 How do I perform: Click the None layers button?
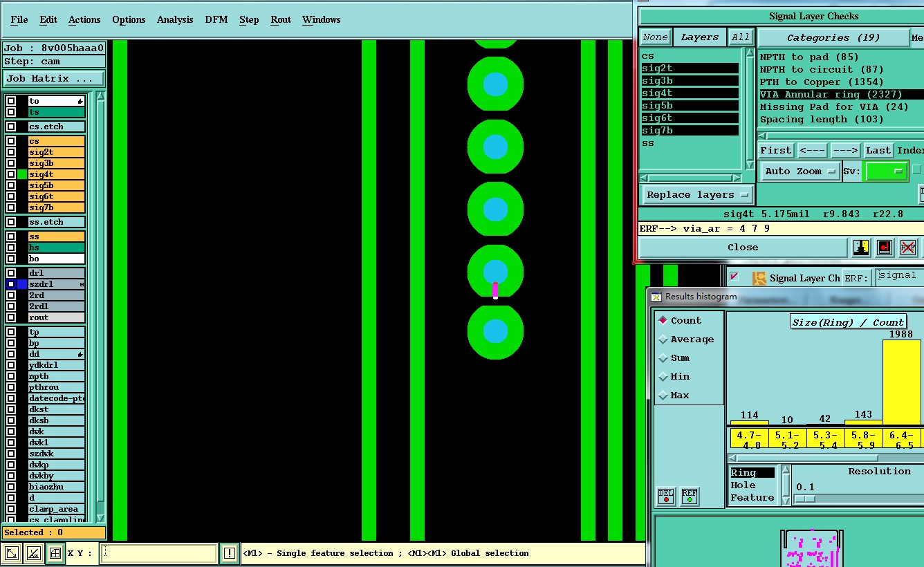point(655,37)
